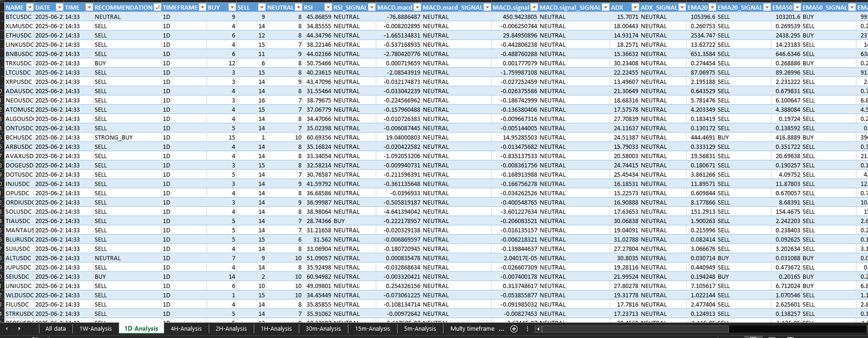
Task: Expand the MACD.signal_SIGNAL filter dropdown
Action: tap(605, 8)
